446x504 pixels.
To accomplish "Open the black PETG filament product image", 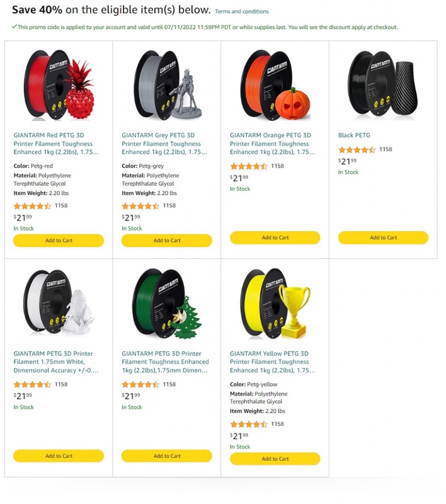I will pyautogui.click(x=384, y=85).
